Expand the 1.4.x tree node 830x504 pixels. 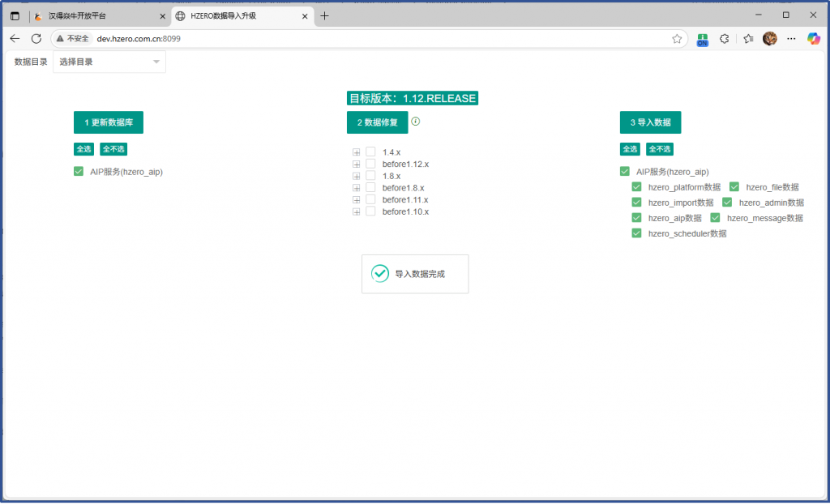pos(356,152)
